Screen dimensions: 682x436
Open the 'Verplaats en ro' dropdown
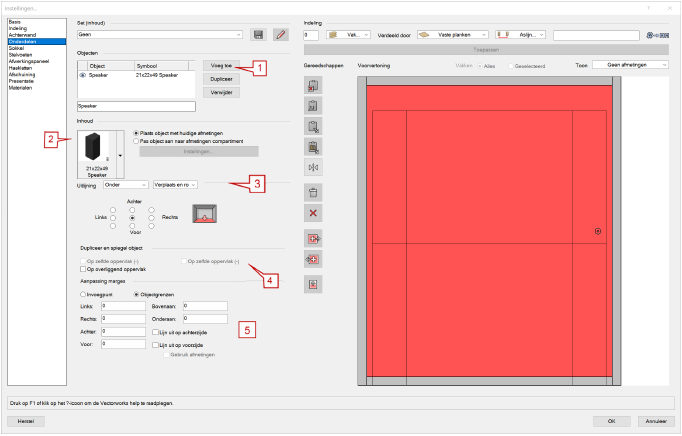coord(175,185)
